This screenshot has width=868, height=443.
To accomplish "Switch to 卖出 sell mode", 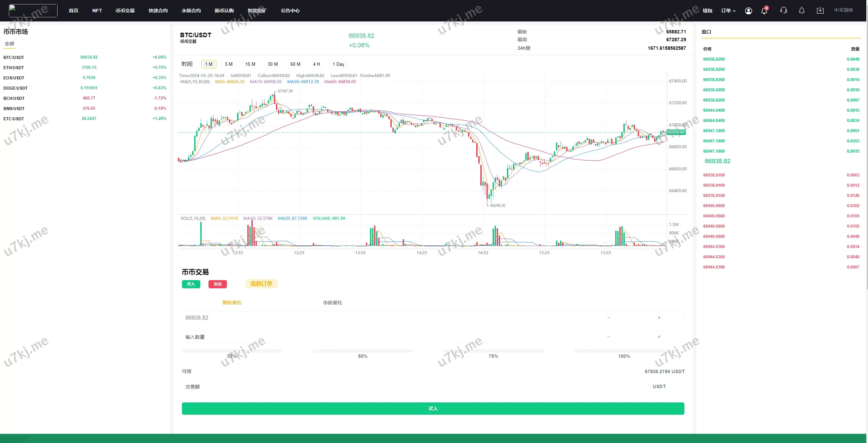I will (218, 284).
